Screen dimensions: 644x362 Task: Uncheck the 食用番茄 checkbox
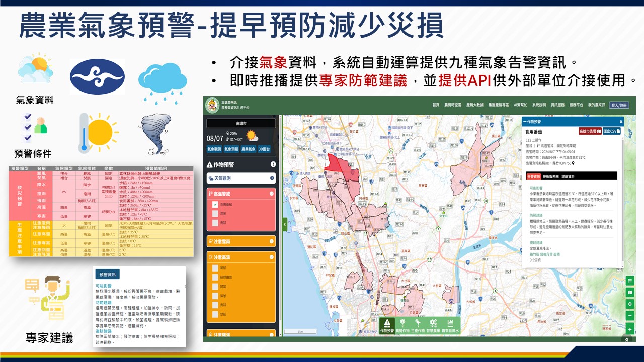[215, 205]
